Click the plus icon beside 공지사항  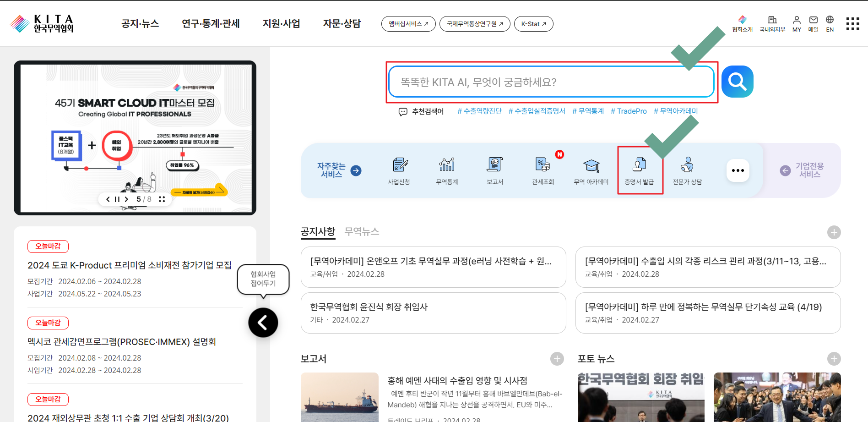tap(834, 232)
